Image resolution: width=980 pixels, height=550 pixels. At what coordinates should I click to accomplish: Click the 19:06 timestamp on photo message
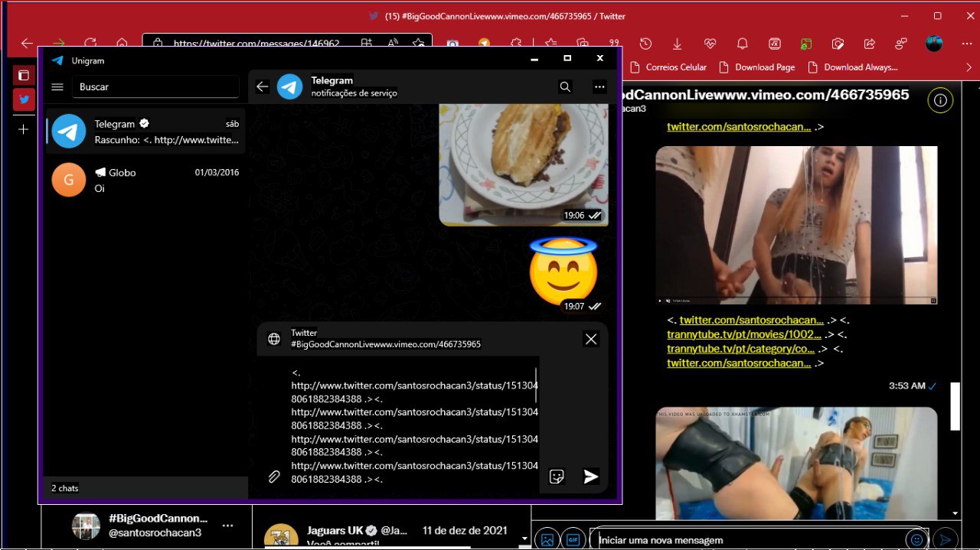[574, 216]
